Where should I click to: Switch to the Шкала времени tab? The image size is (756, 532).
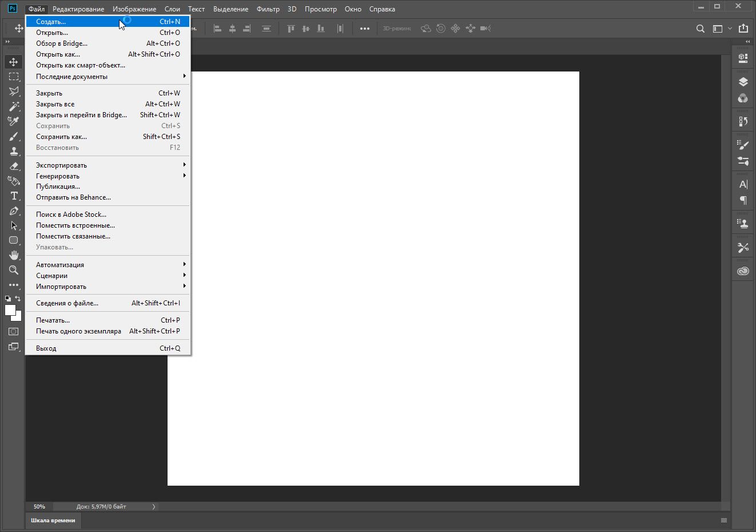click(53, 521)
